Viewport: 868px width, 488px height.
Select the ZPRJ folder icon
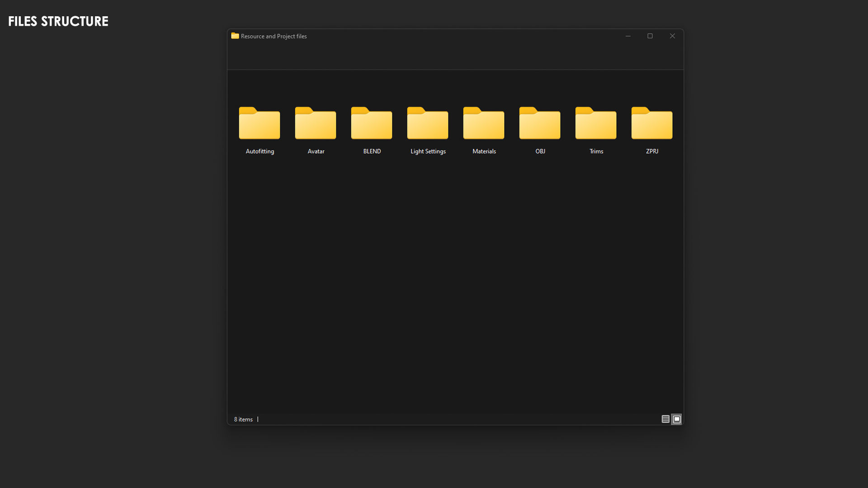tap(652, 123)
